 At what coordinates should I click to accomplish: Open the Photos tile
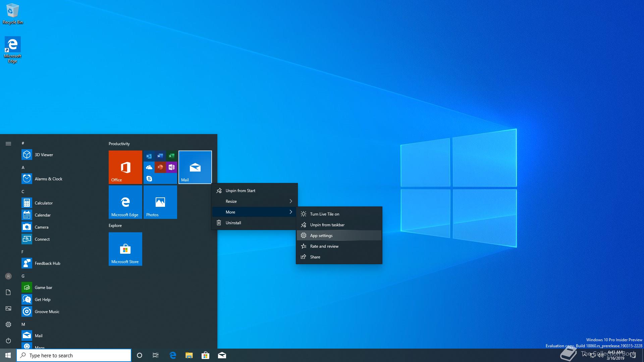coord(160,202)
